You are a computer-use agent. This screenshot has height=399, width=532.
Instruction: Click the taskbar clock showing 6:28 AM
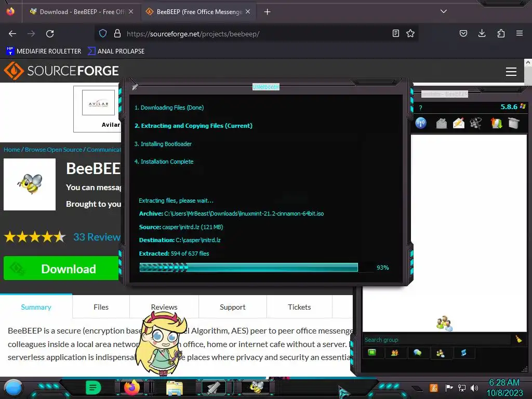[504, 388]
